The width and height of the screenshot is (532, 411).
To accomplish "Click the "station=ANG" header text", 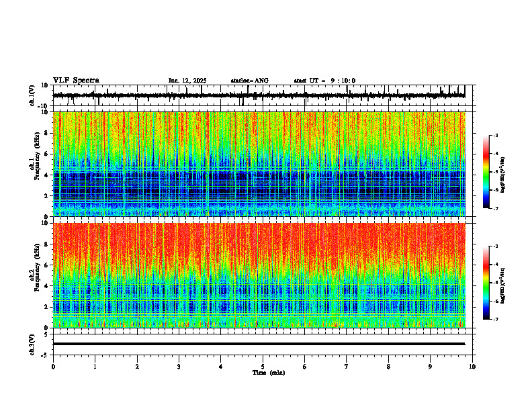I will click(x=249, y=81).
